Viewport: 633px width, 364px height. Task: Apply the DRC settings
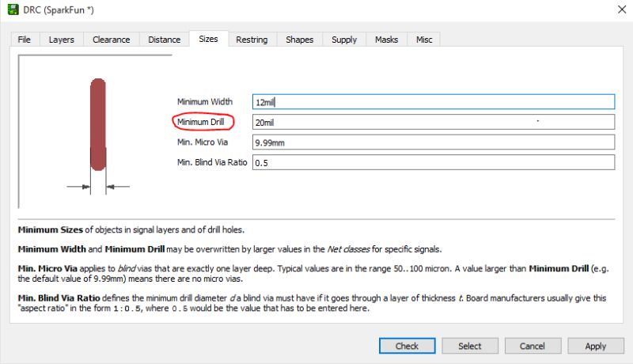point(596,346)
